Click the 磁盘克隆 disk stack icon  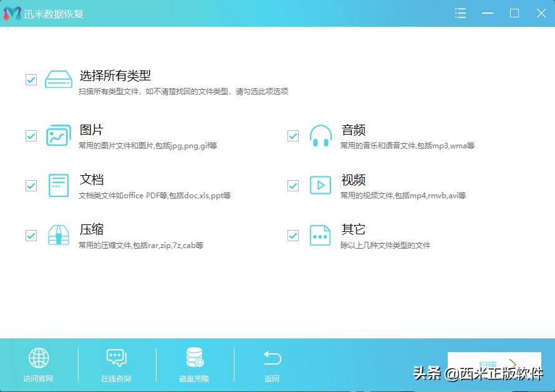(x=194, y=358)
